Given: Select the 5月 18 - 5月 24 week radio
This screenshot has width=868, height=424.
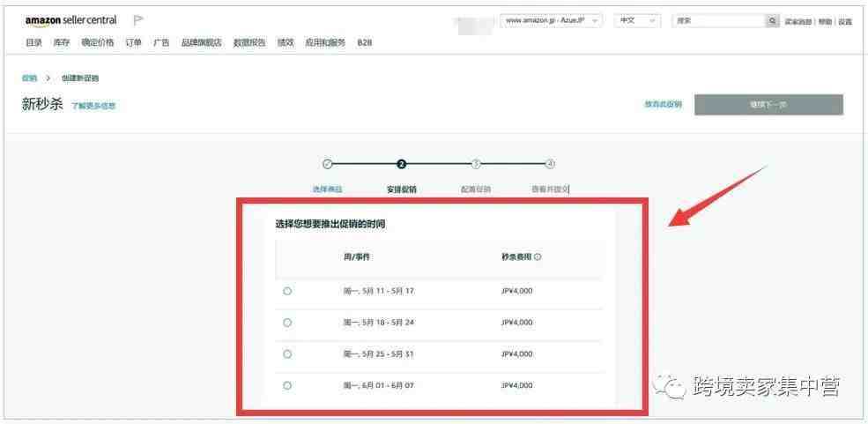Looking at the screenshot, I should 286,322.
